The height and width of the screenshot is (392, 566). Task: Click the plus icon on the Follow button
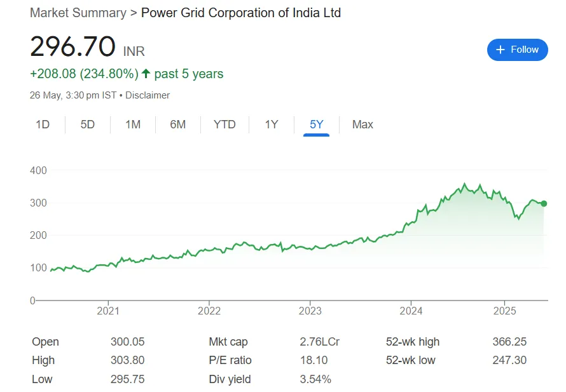pos(500,50)
